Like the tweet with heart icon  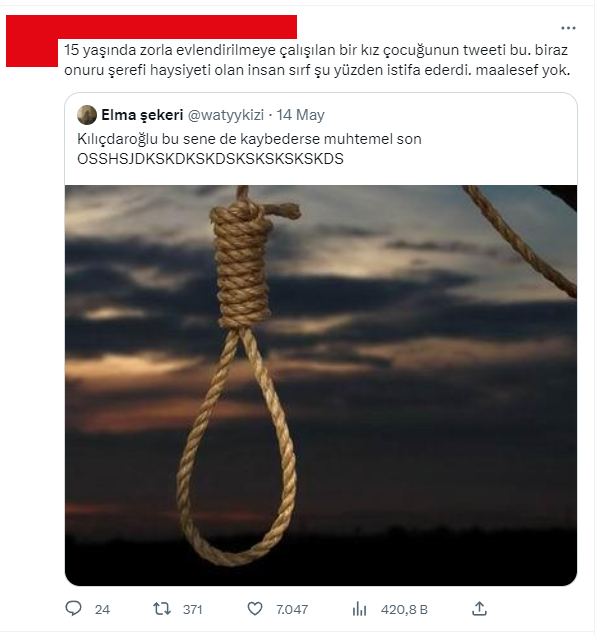(255, 608)
